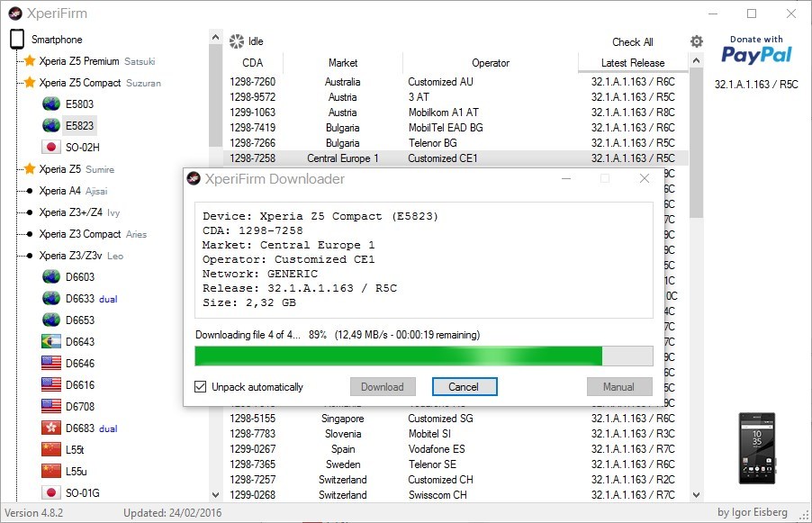Select the Customized CH Switzerland firmware row
Viewport: 812px width, 523px height.
coord(456,480)
